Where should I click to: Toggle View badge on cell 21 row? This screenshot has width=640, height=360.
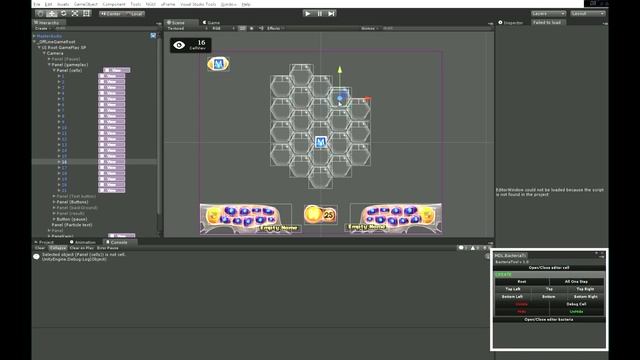111,190
